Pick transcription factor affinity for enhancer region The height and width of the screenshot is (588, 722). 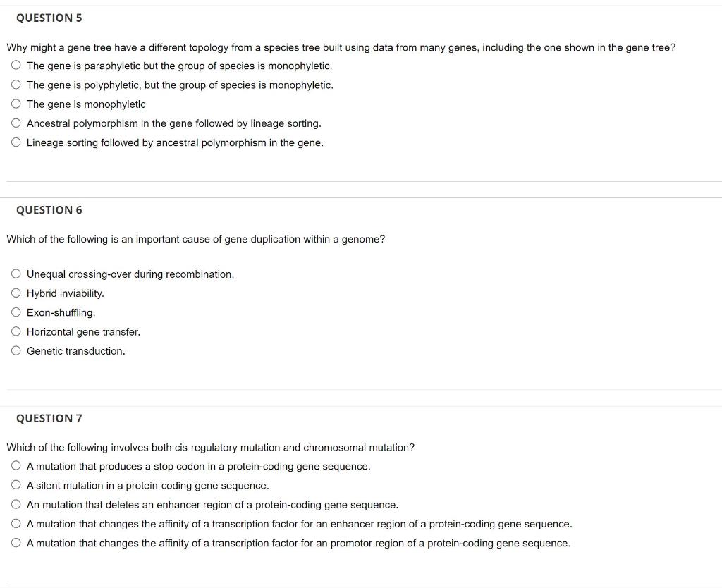tap(16, 524)
